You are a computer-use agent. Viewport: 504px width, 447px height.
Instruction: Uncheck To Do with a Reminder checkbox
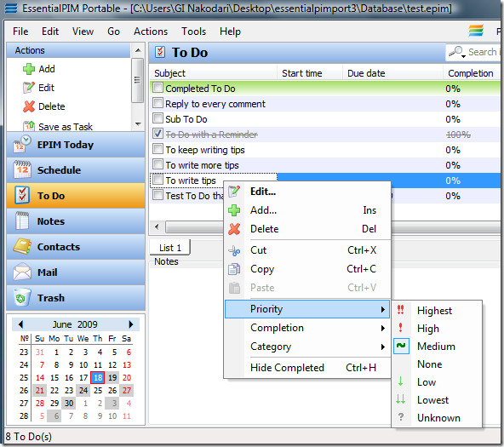(157, 134)
